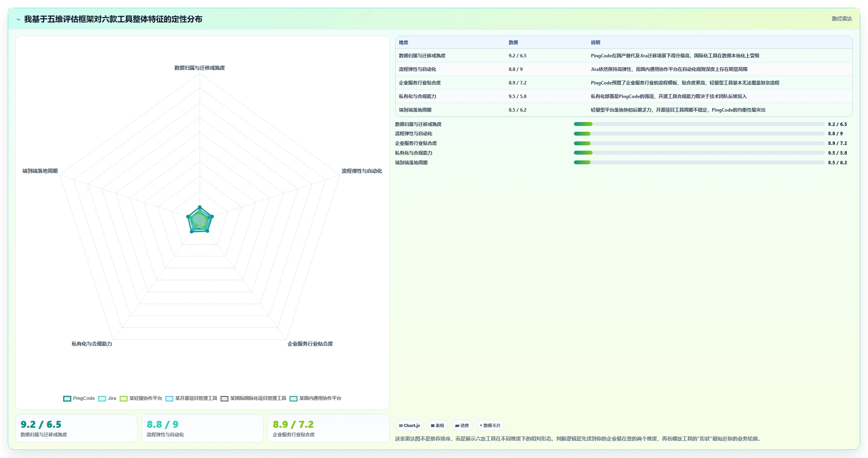Click radar axis label 数据归属与迁移成熟度
Viewport: 868px width, 458px height.
(200, 68)
